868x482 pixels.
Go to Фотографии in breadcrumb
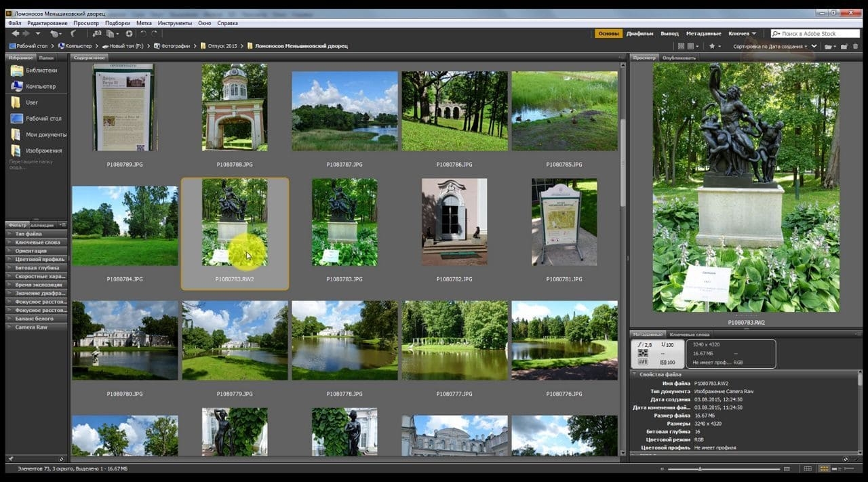[172, 46]
